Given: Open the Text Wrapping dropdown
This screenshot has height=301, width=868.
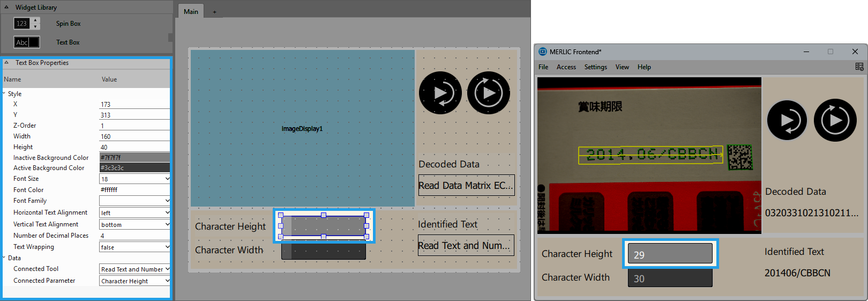Looking at the screenshot, I should (167, 247).
